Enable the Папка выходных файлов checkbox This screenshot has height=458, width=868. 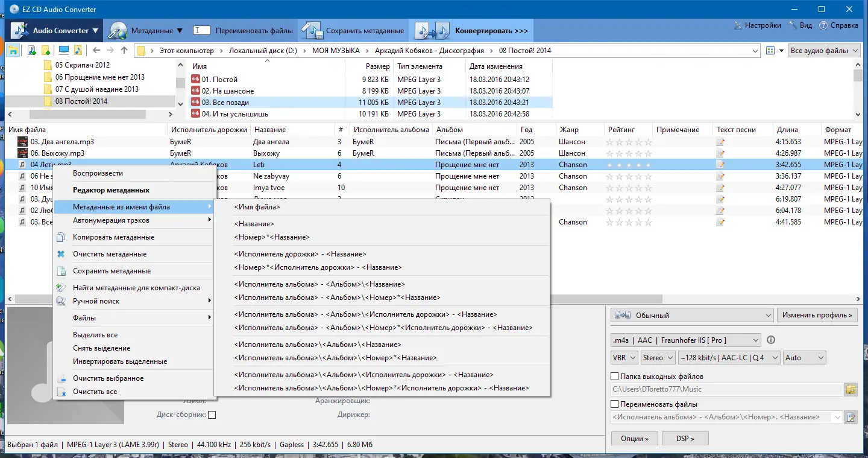pyautogui.click(x=615, y=377)
